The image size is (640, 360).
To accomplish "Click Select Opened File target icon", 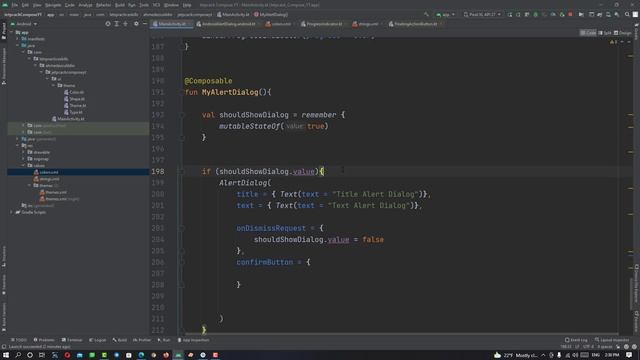I will (x=108, y=24).
